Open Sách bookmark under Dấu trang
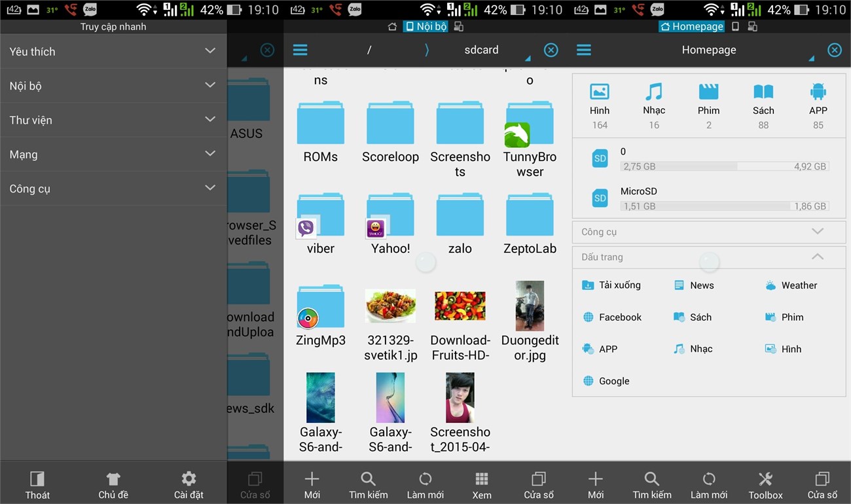Screen dimensions: 851x504 tap(693, 317)
